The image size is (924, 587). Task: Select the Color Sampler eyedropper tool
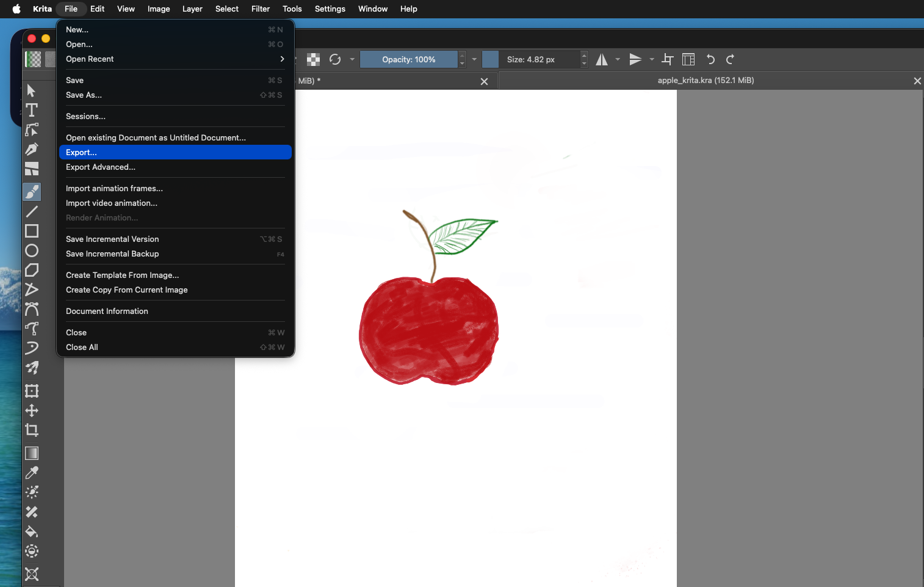(32, 473)
